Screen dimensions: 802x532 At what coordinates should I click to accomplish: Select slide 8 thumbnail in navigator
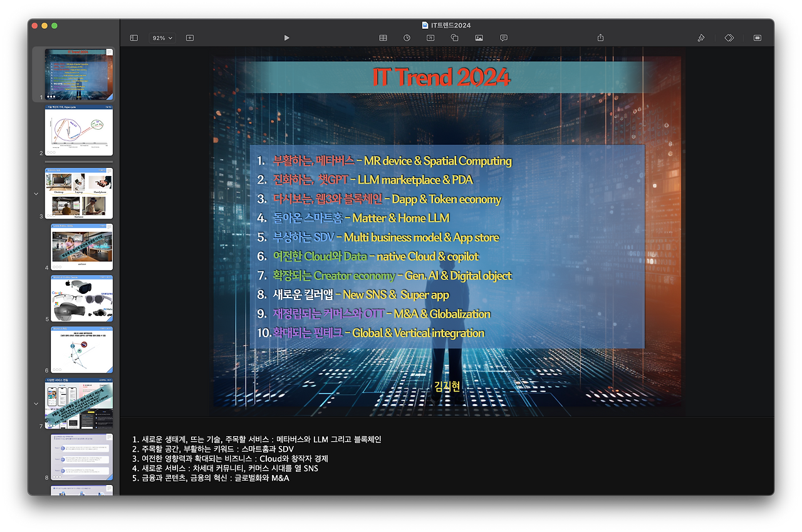tap(81, 457)
